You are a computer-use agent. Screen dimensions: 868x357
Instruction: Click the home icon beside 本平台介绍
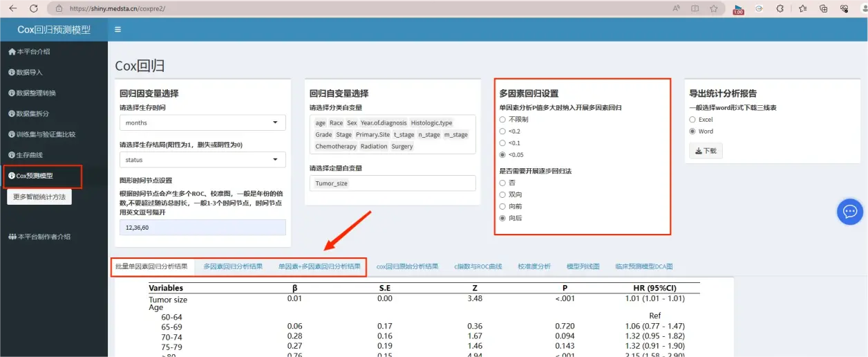point(12,52)
